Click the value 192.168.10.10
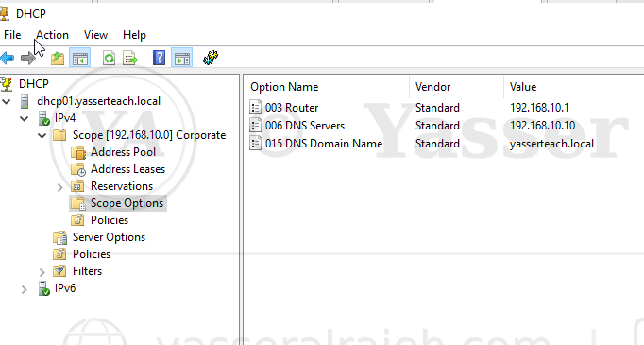 [543, 126]
